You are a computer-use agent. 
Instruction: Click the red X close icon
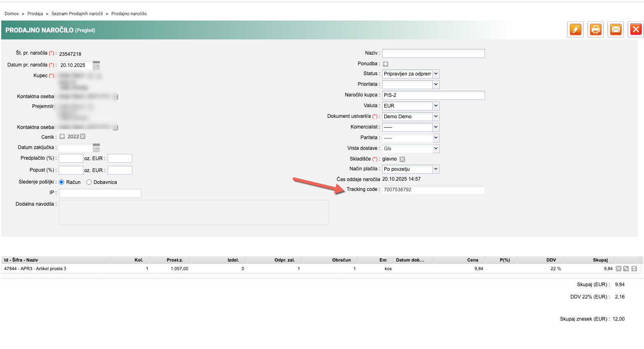[636, 30]
